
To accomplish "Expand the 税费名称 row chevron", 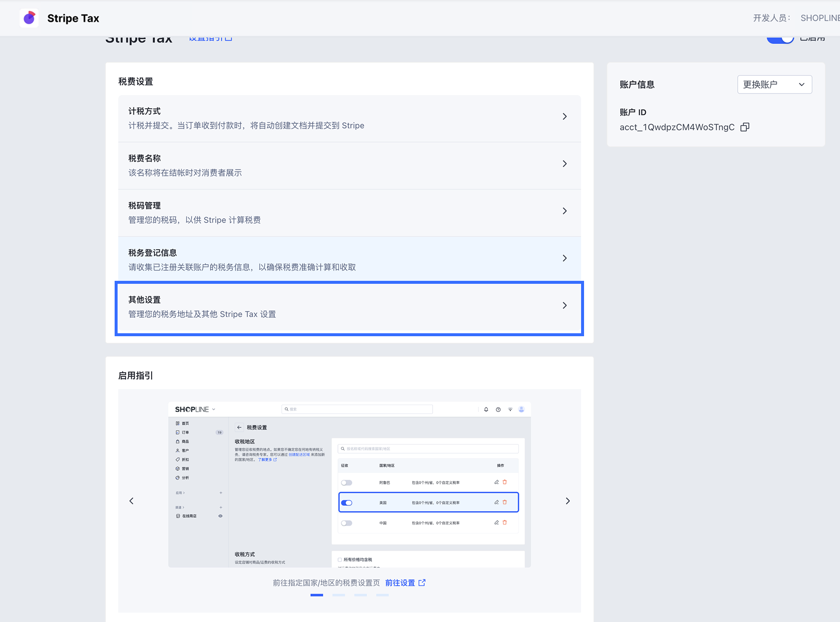I will tap(565, 164).
